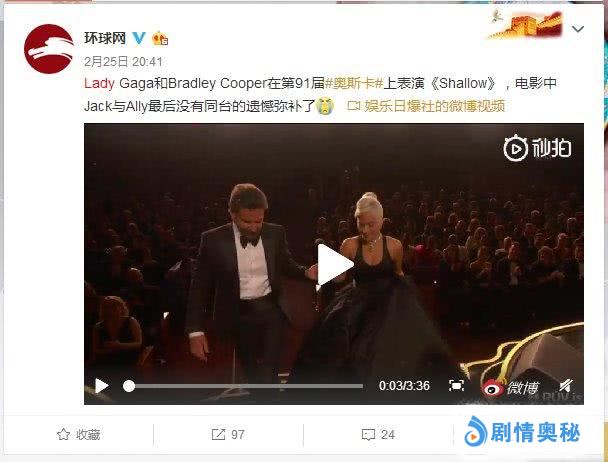Repost using the share icon 97
Screen dimensions: 608x462
pos(228,434)
